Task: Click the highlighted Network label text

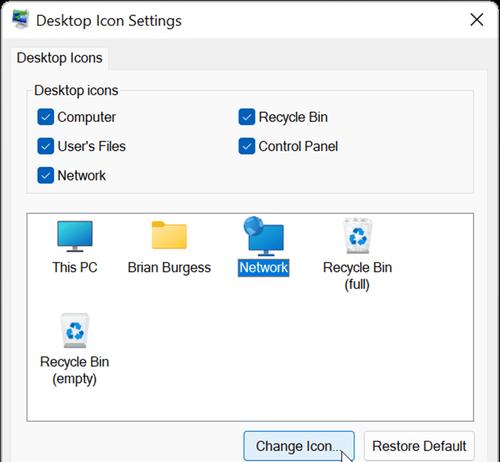Action: 263,268
